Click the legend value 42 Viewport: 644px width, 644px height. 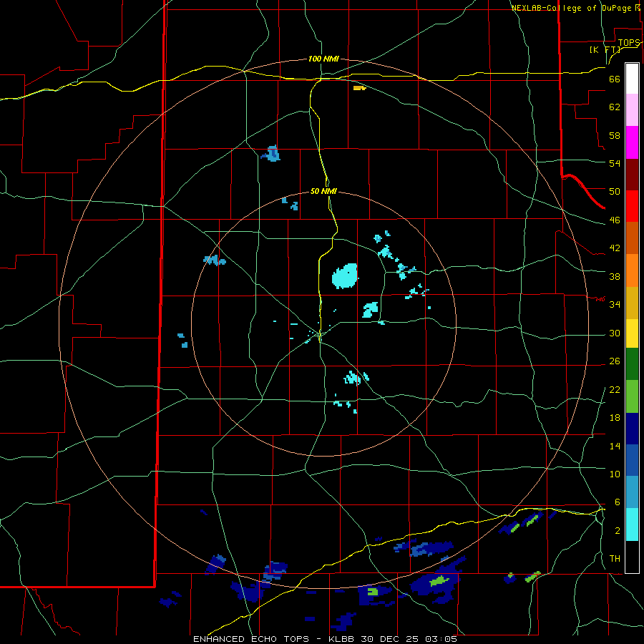click(615, 248)
